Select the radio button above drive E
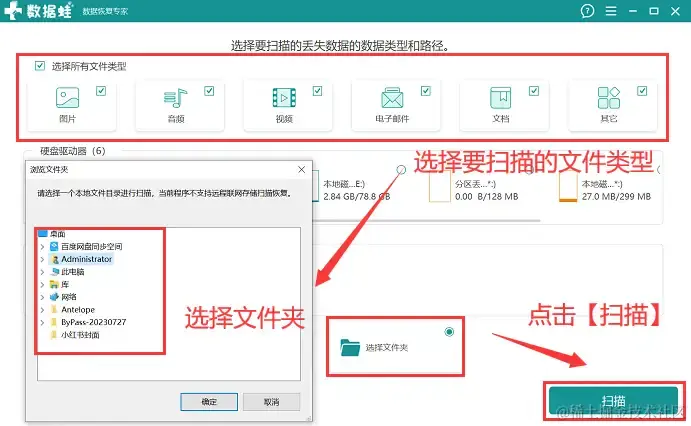Image resolution: width=691 pixels, height=426 pixels. [x=401, y=169]
